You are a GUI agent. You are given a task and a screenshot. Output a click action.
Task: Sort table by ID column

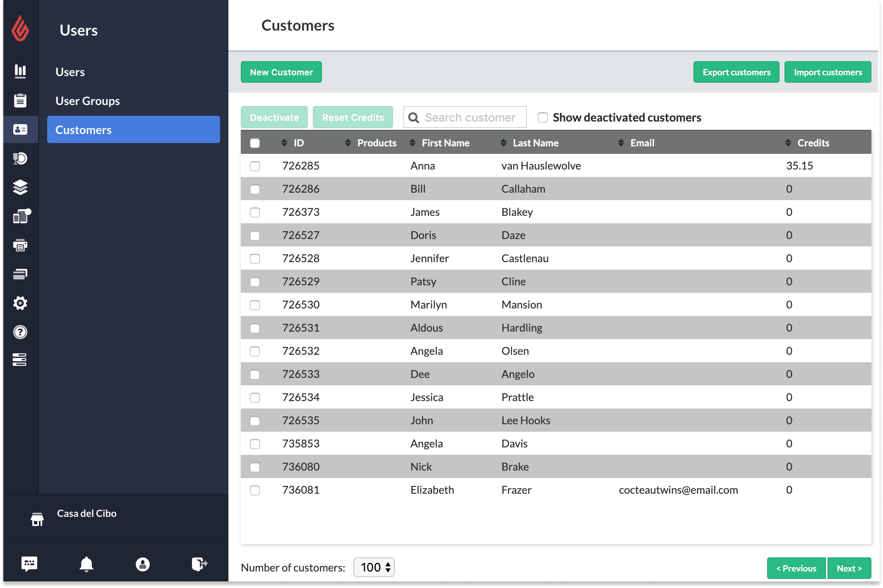point(293,143)
